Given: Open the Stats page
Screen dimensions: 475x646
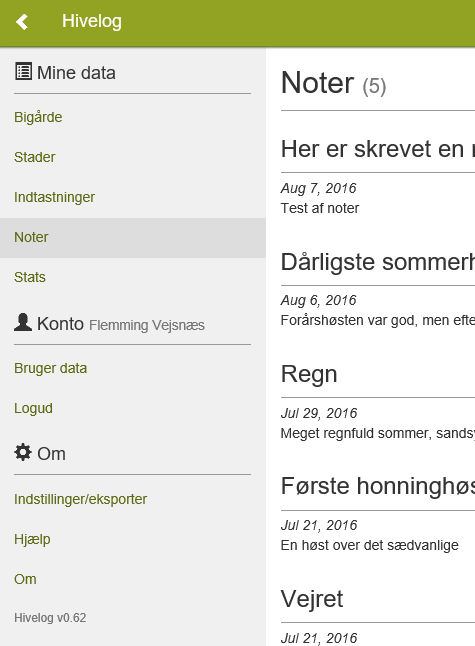Looking at the screenshot, I should (x=30, y=277).
